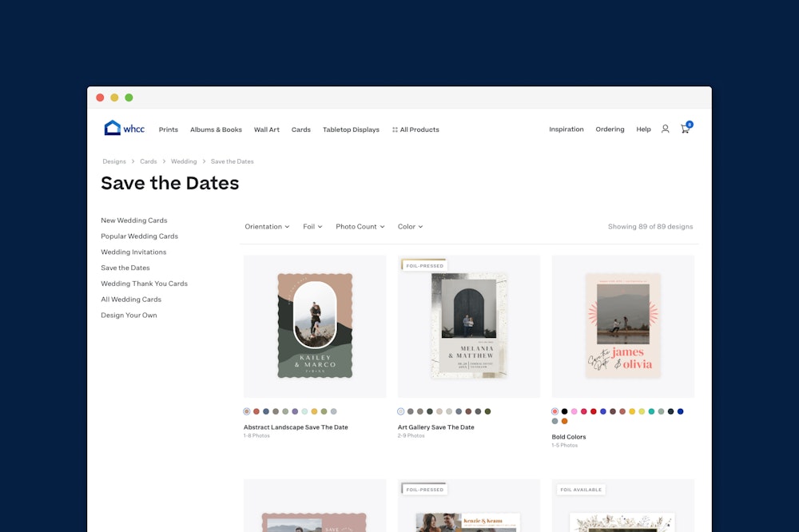Viewport: 799px width, 532px height.
Task: Click the Designs breadcrumb link
Action: coord(114,161)
